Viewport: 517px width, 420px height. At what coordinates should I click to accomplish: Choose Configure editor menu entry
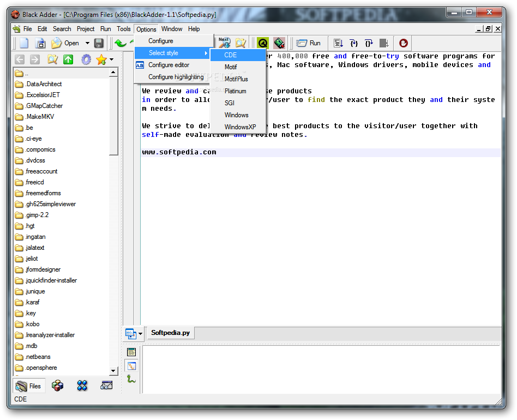(172, 65)
